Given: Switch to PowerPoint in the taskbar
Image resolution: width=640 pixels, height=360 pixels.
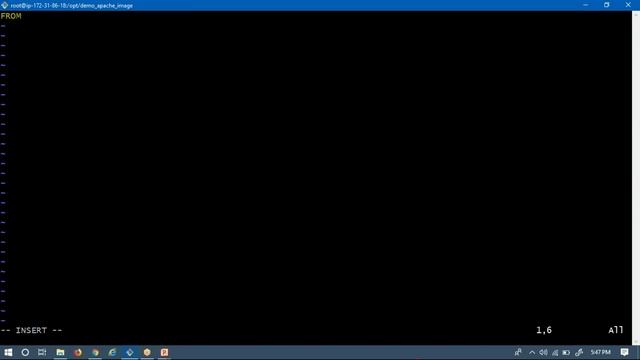Looking at the screenshot, I should click(x=164, y=352).
